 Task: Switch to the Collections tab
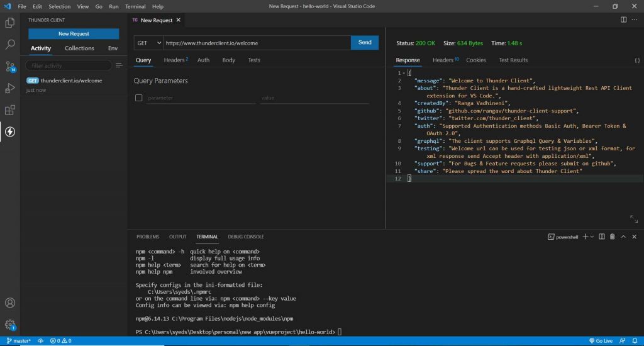(x=79, y=48)
